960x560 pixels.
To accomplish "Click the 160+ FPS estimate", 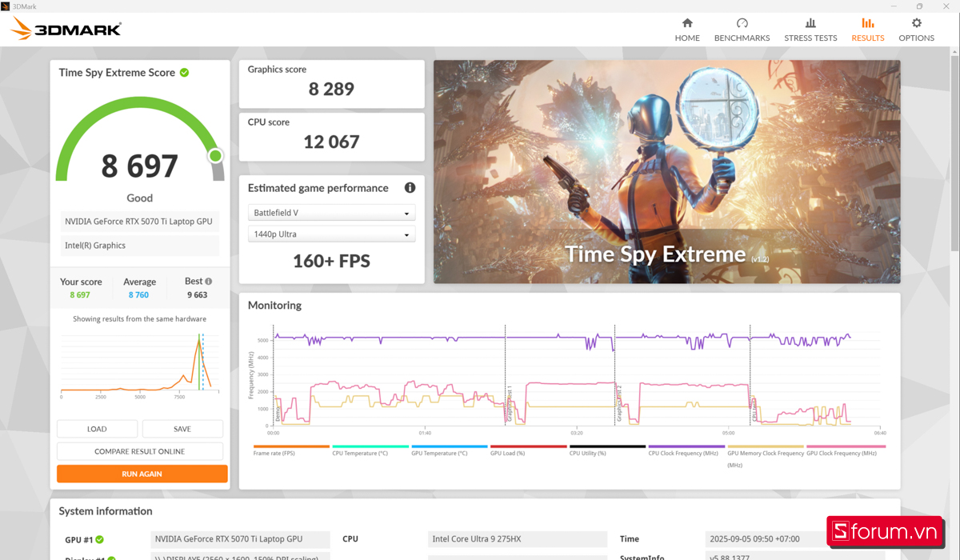I will point(331,261).
